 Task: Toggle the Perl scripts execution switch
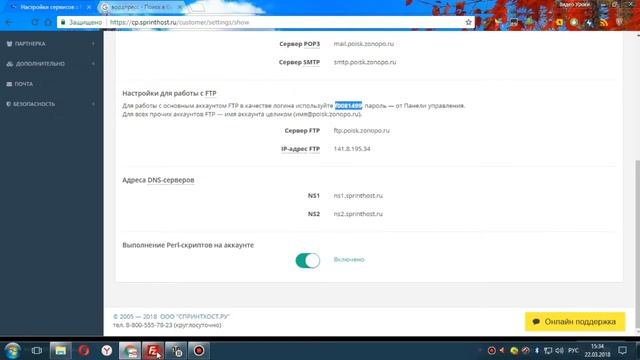[x=307, y=260]
